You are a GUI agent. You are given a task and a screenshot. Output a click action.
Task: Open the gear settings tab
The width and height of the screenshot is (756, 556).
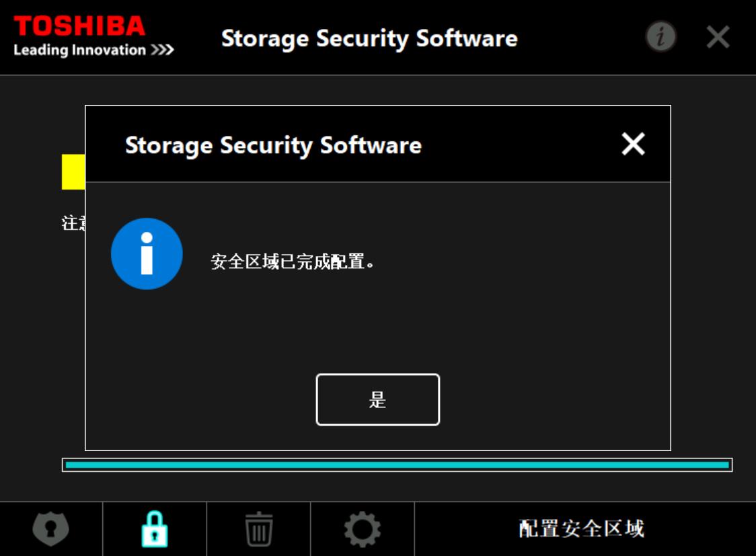click(362, 529)
